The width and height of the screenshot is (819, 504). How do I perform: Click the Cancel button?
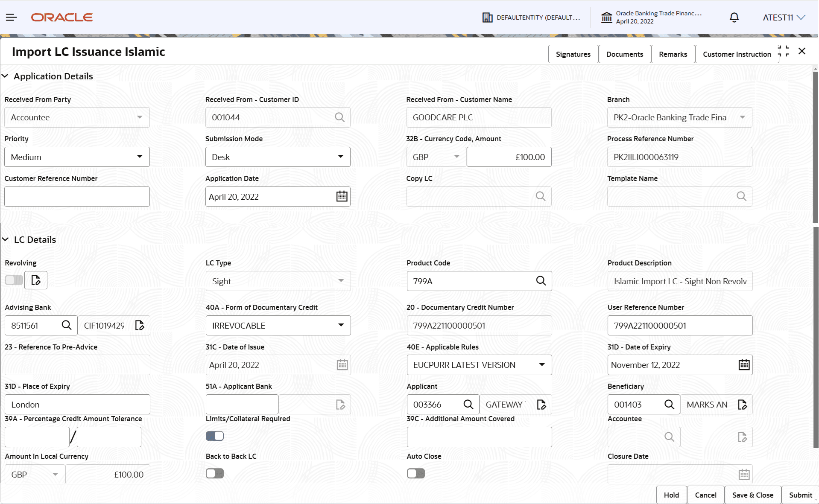(x=705, y=495)
